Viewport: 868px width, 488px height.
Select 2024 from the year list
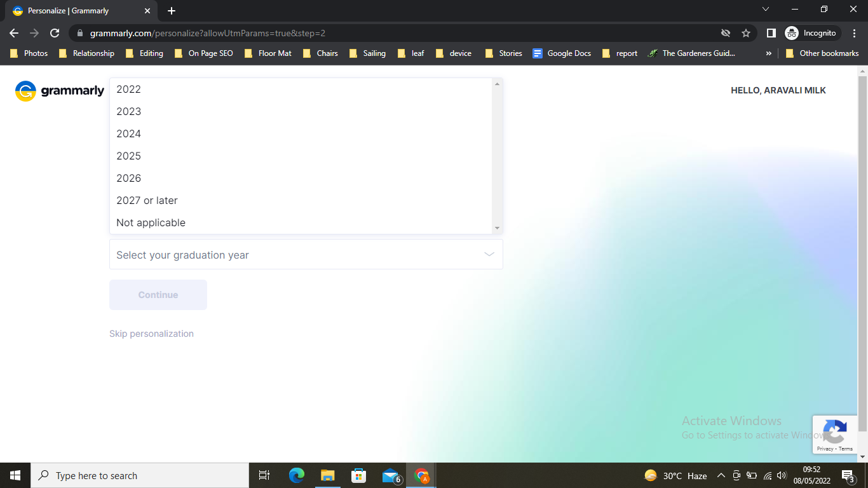pos(301,134)
